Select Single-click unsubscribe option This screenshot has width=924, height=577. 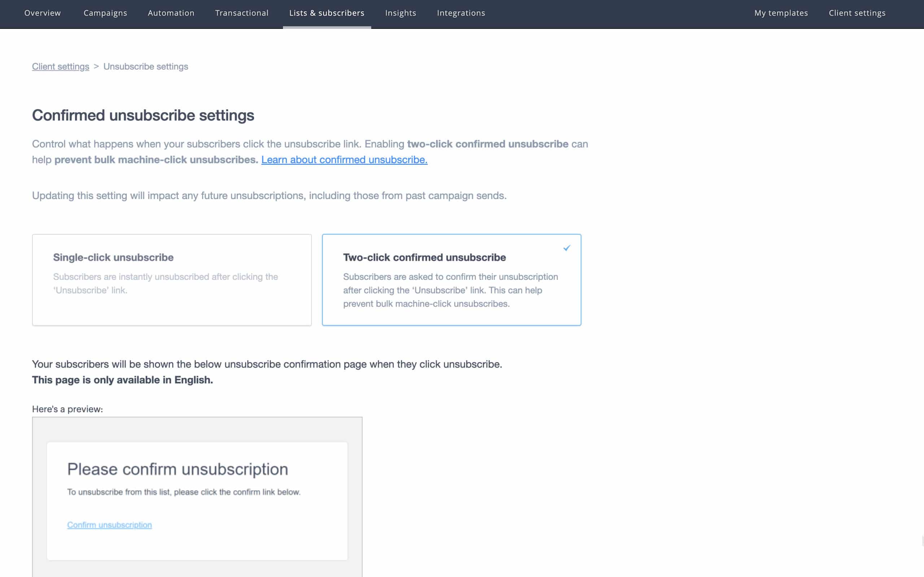tap(113, 257)
